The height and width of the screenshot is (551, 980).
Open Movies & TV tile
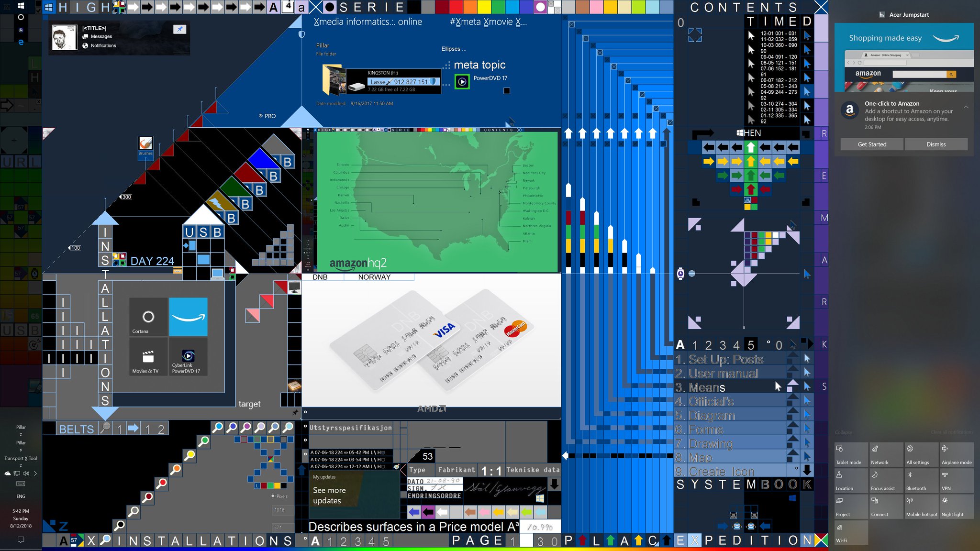click(x=148, y=357)
